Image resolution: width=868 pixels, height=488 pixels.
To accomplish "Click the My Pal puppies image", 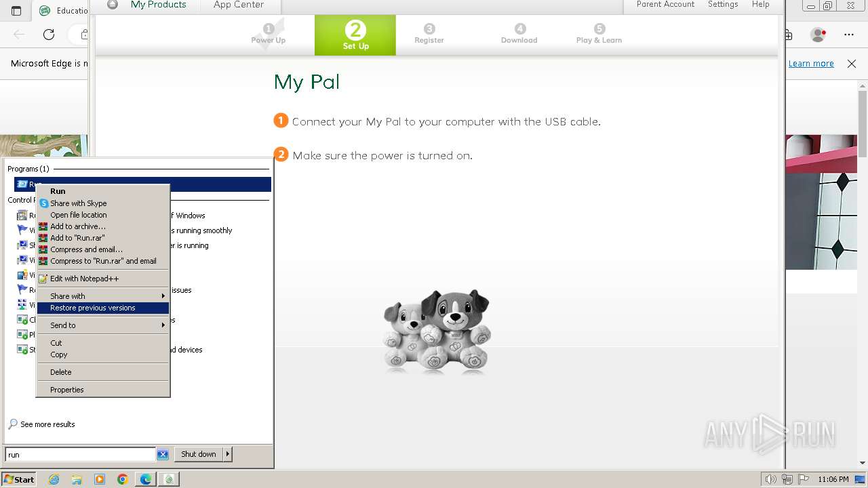I will click(437, 331).
